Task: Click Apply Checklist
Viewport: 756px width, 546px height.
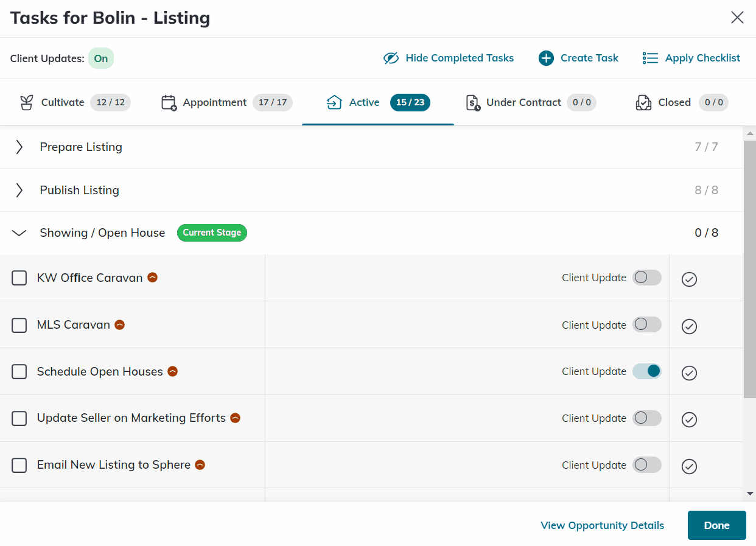Action: click(x=691, y=58)
